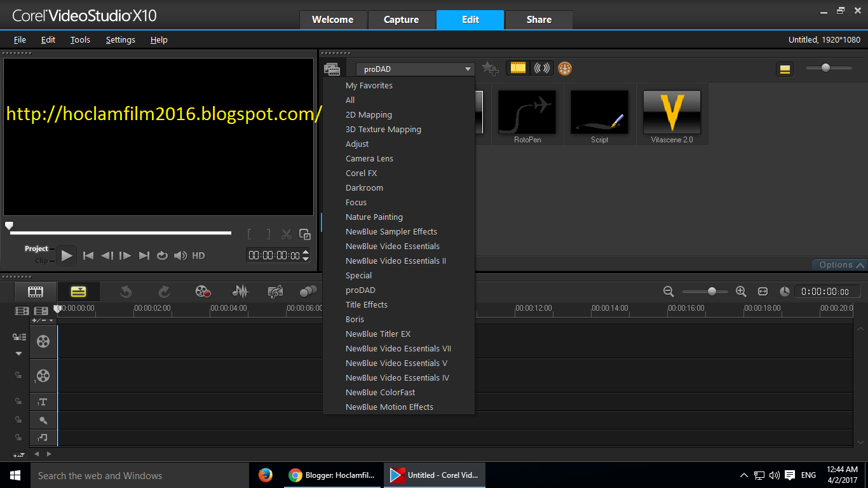The width and height of the screenshot is (868, 488).
Task: Open the preview system volume control
Action: (180, 255)
